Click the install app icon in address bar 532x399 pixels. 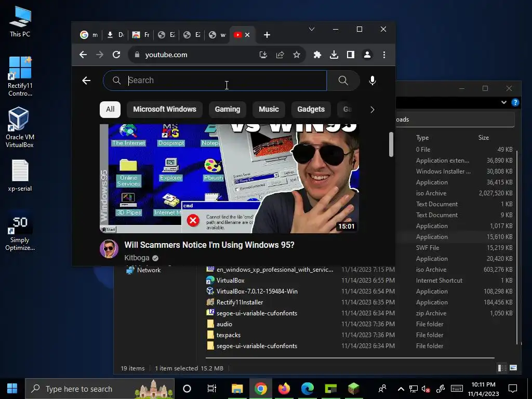coord(263,55)
